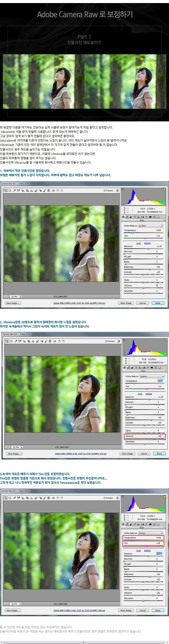The image size is (169, 644).
Task: Switch to Tone Curve tab in first window
Action: tap(127, 217)
